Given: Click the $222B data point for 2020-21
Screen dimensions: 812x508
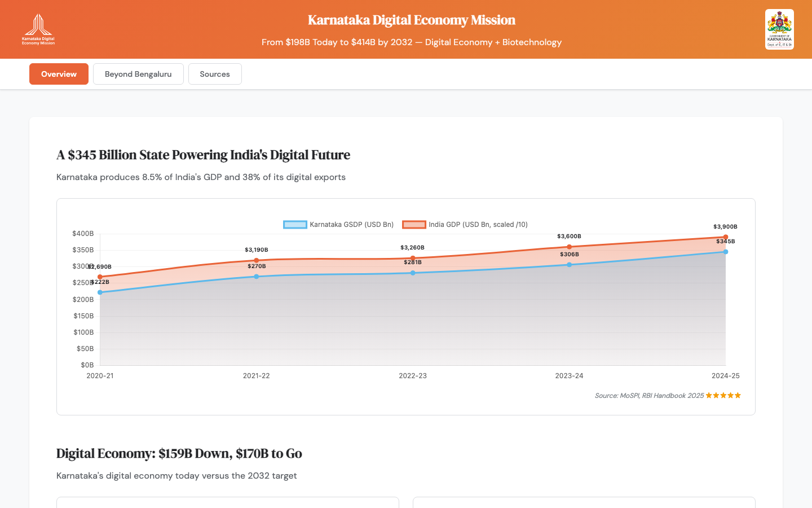Looking at the screenshot, I should (x=100, y=292).
